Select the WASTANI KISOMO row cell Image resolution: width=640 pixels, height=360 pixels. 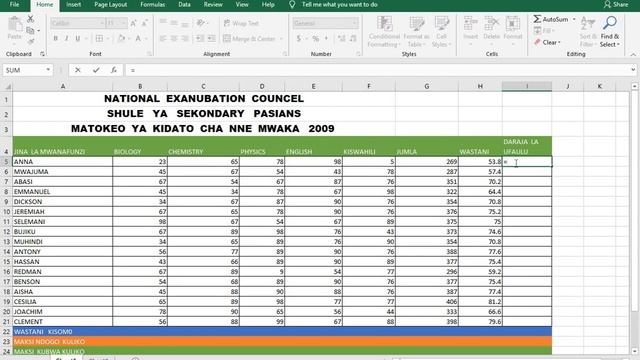[x=62, y=331]
